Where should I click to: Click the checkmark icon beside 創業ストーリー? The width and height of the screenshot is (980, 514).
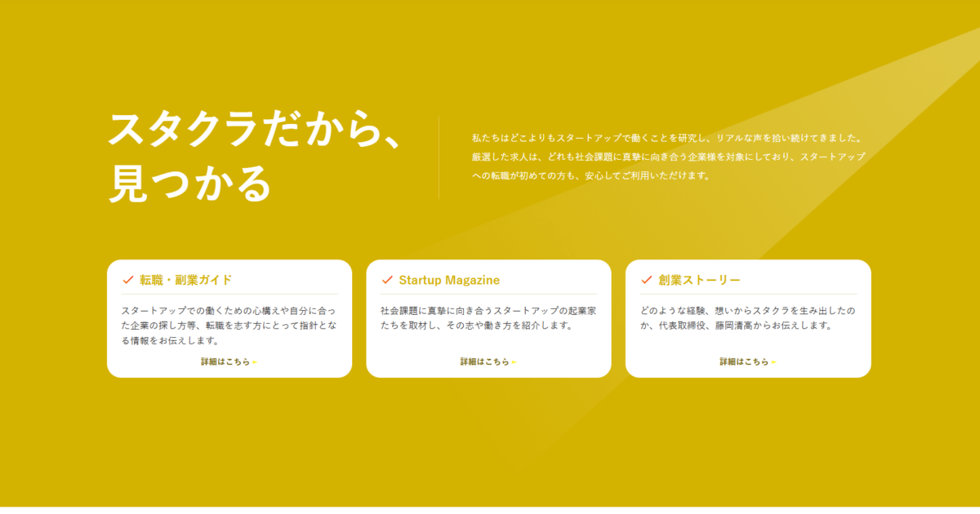pyautogui.click(x=647, y=280)
